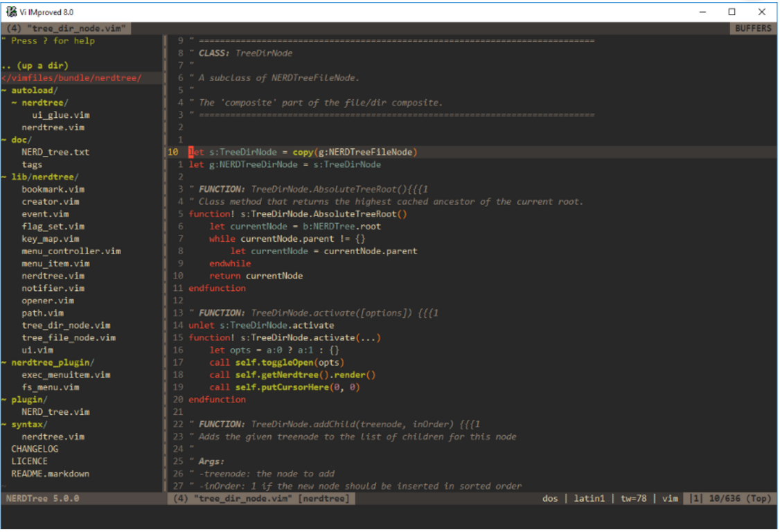Click the 'tw=78' status entry
The width and height of the screenshot is (780, 532).
point(633,499)
